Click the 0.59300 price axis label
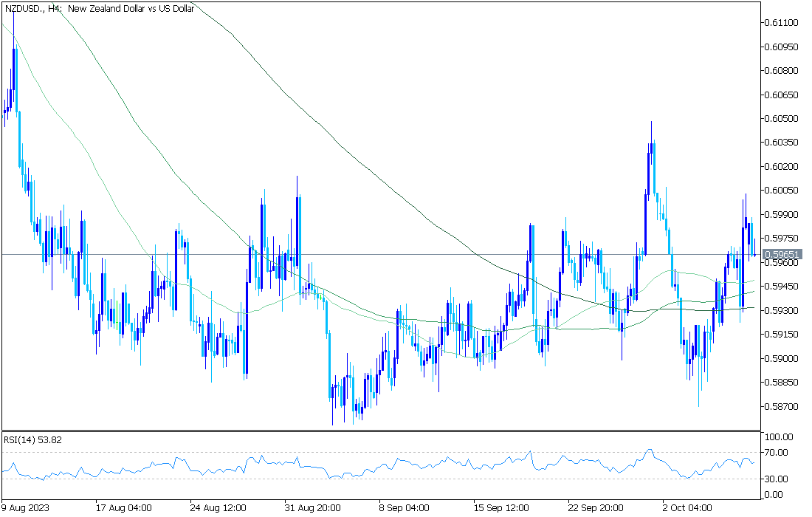Image resolution: width=812 pixels, height=517 pixels. tap(782, 310)
